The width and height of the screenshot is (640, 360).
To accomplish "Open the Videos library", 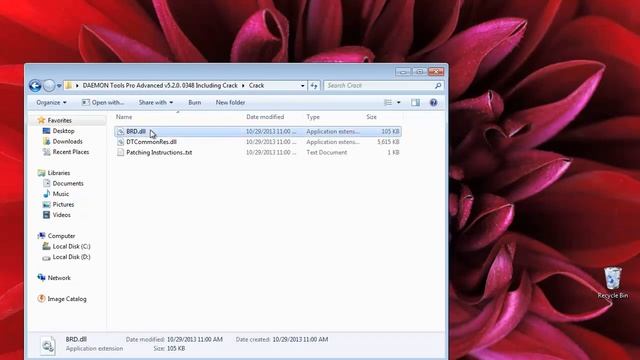I will point(61,215).
